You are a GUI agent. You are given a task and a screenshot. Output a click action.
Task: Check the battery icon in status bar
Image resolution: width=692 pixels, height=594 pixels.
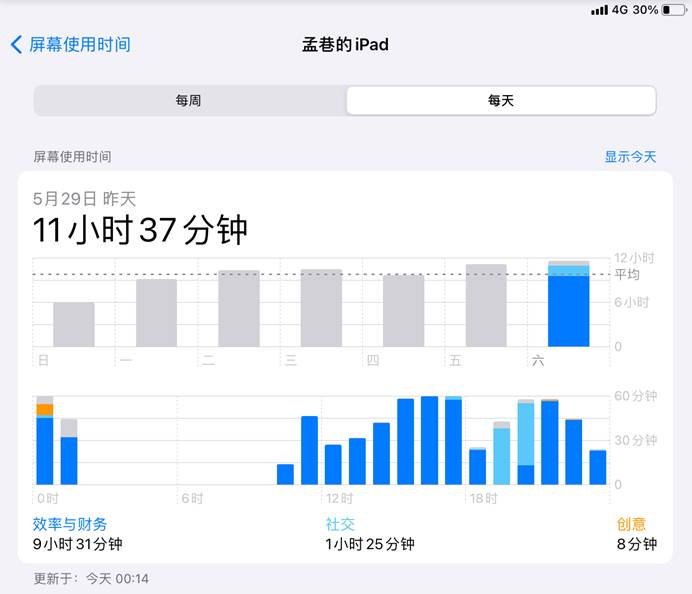pyautogui.click(x=672, y=10)
